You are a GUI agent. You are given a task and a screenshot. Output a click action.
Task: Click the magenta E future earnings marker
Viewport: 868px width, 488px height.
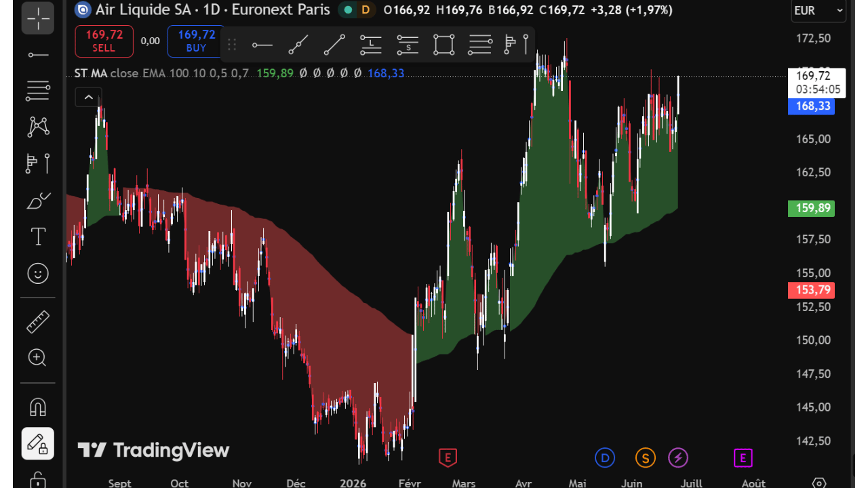coord(743,458)
